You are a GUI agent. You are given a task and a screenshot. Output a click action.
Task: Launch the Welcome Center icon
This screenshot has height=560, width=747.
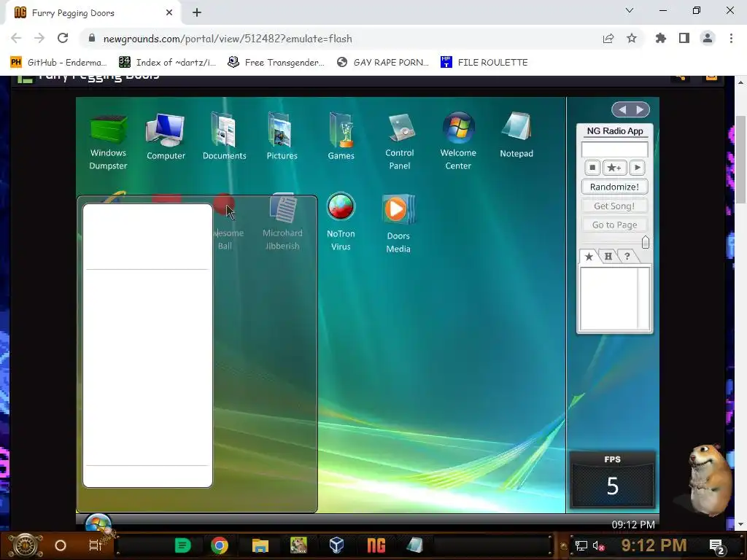[458, 141]
